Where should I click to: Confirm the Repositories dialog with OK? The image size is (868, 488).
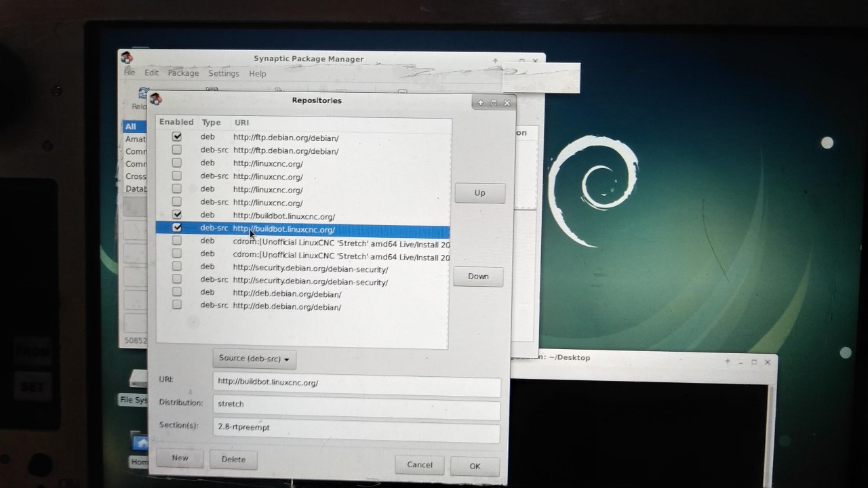pyautogui.click(x=475, y=466)
